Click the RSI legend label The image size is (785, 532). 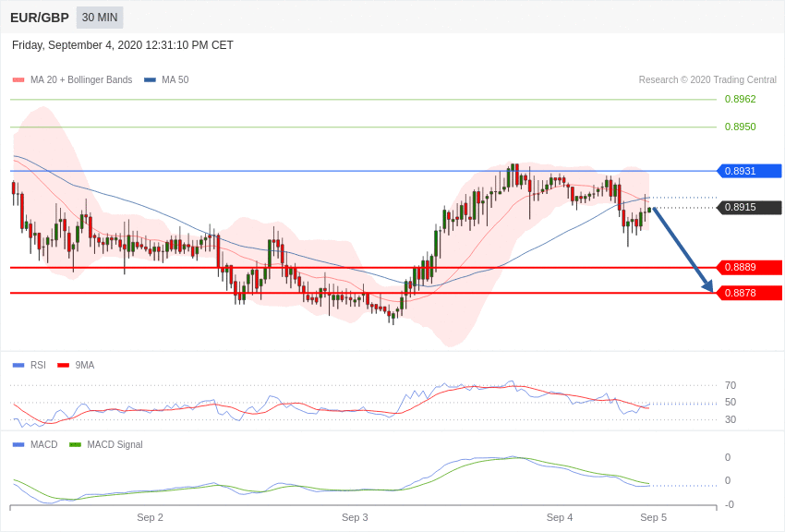click(38, 366)
